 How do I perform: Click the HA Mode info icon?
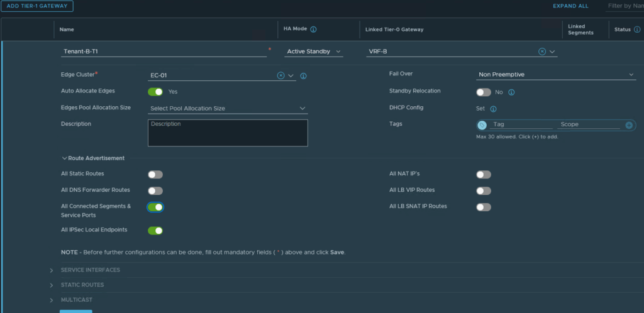pyautogui.click(x=313, y=30)
